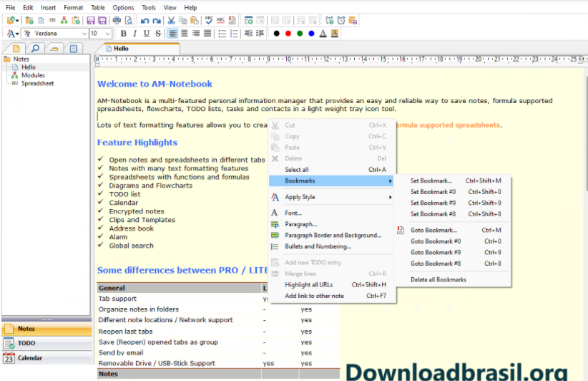This screenshot has height=381, width=588.
Task: Toggle left text alignment
Action: [172, 34]
